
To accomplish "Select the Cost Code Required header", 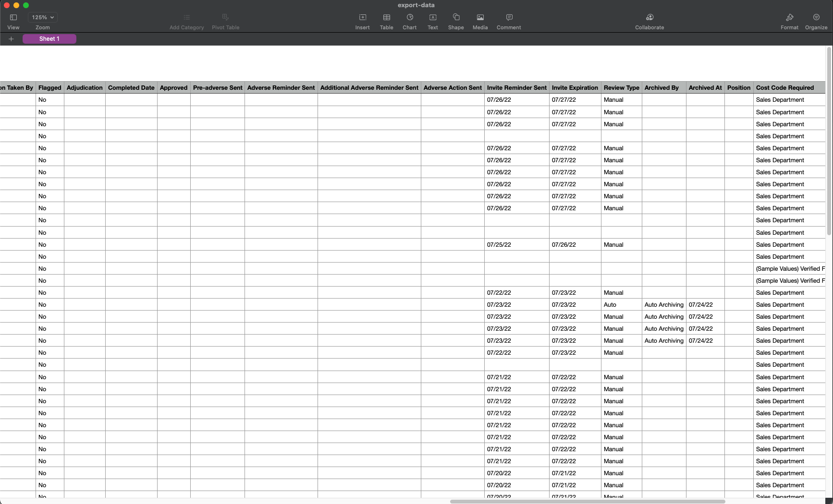I will click(789, 87).
